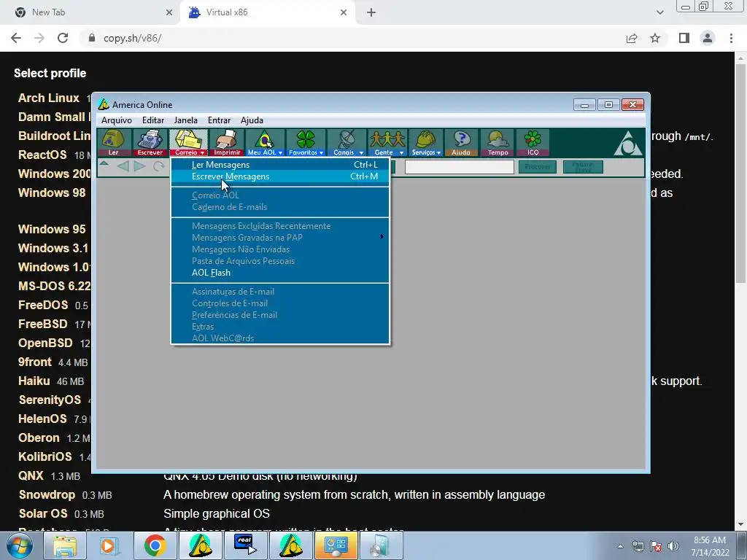Viewport: 747px width, 560px height.
Task: Open the Ajuda menu in menu bar
Action: point(252,120)
